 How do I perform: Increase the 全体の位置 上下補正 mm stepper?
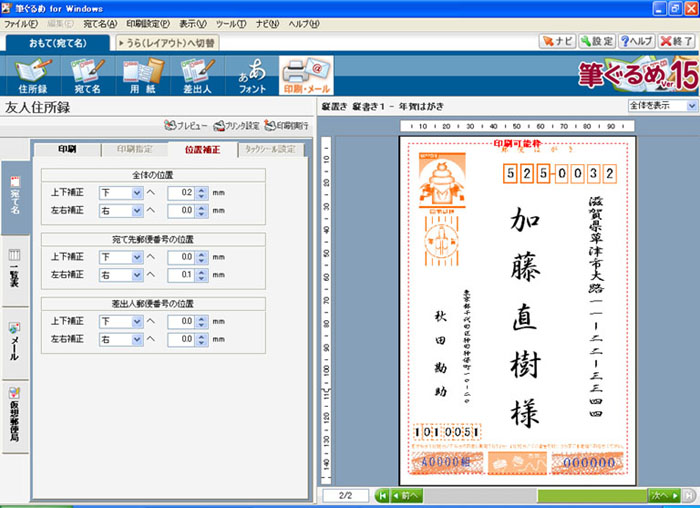click(x=201, y=191)
